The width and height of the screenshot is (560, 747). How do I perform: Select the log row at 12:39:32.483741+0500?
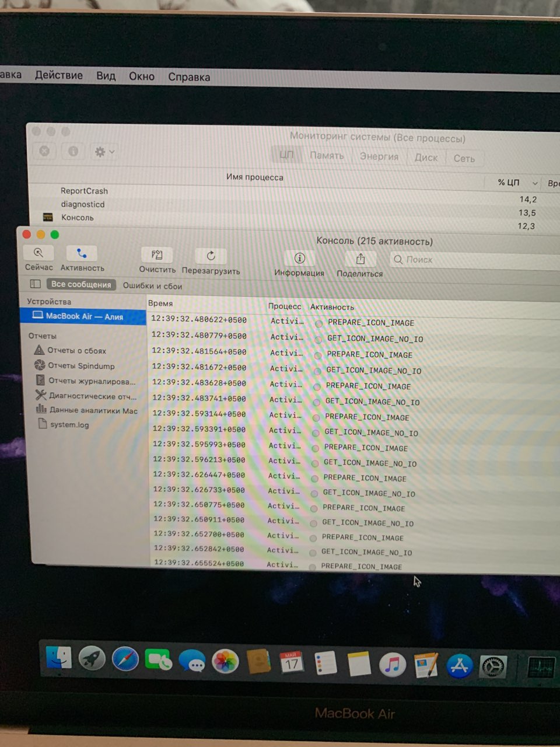click(x=353, y=400)
